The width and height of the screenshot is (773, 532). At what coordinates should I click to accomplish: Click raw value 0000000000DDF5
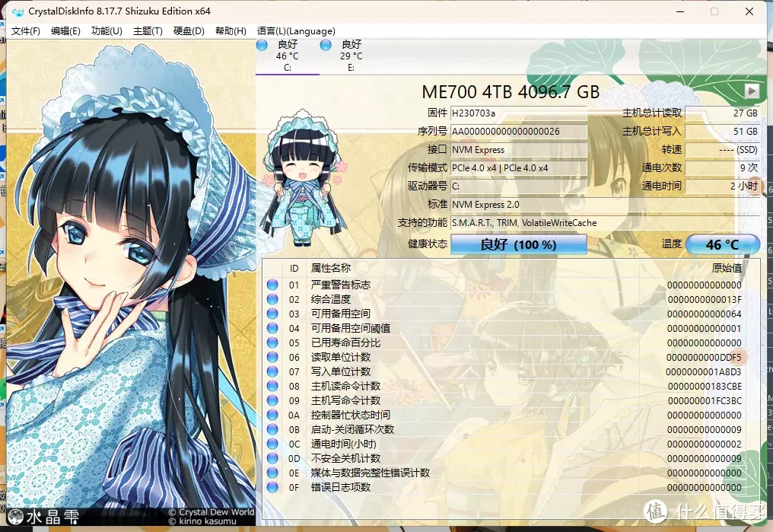pos(704,357)
